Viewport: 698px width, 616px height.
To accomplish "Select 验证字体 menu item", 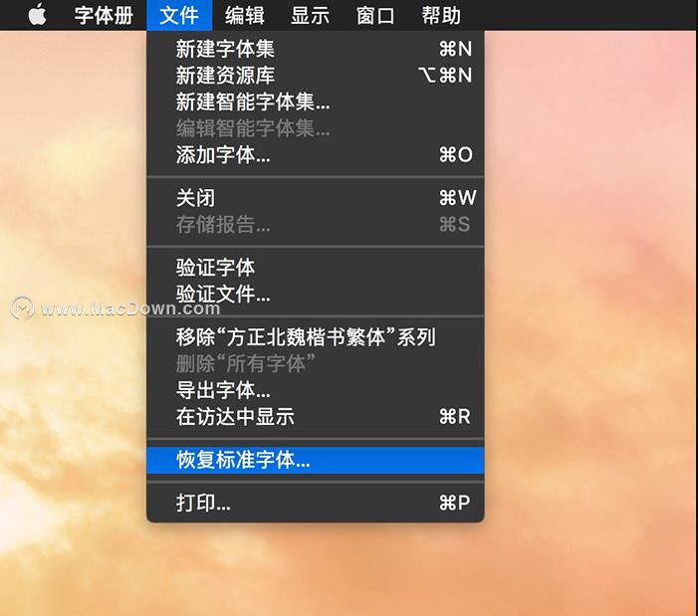I will (316, 268).
